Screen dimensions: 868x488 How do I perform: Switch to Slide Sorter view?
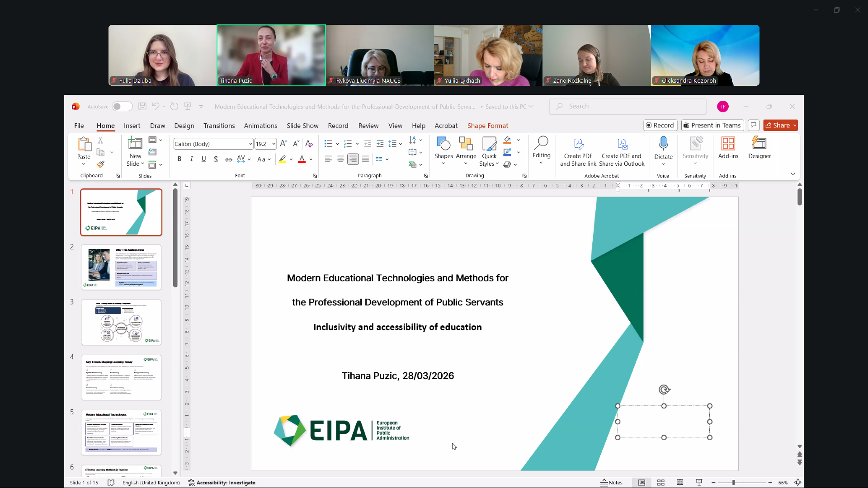pyautogui.click(x=660, y=483)
